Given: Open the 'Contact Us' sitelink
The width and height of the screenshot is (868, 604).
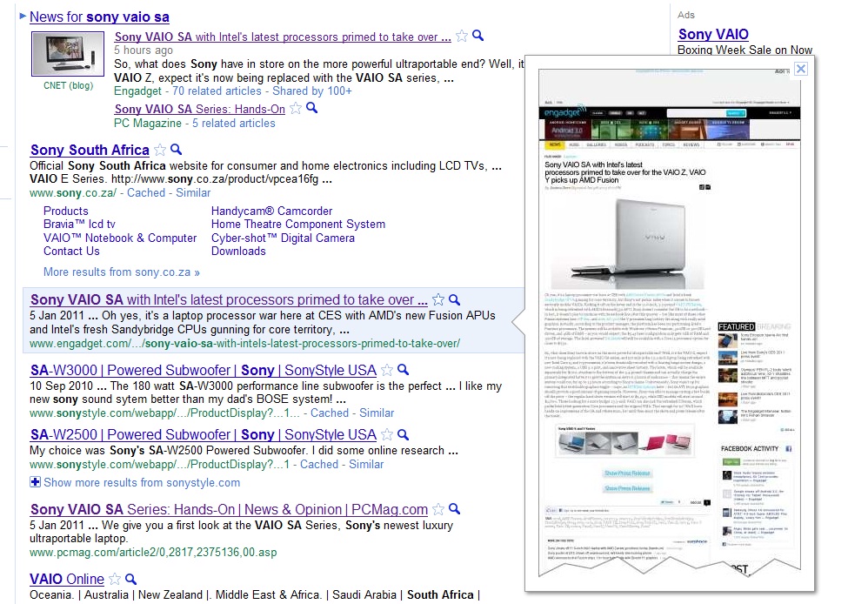Looking at the screenshot, I should [x=71, y=251].
